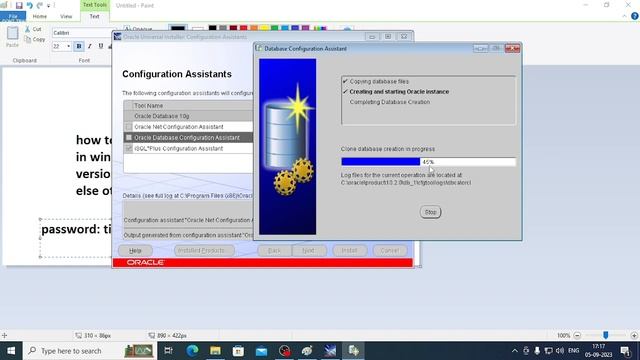Click the Copy icon in Clipboard group
The height and width of the screenshot is (360, 640).
[27, 40]
